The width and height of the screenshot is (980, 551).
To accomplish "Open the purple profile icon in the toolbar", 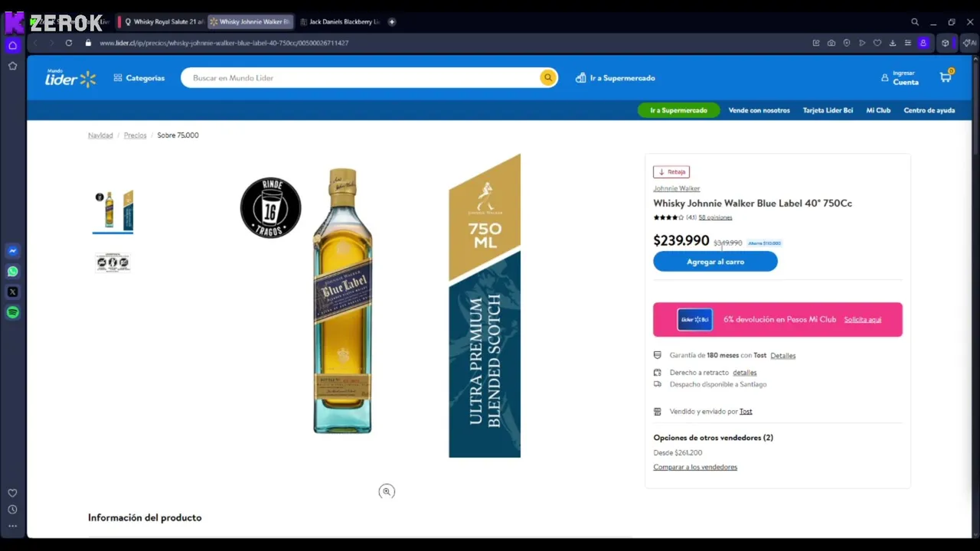I will point(923,43).
